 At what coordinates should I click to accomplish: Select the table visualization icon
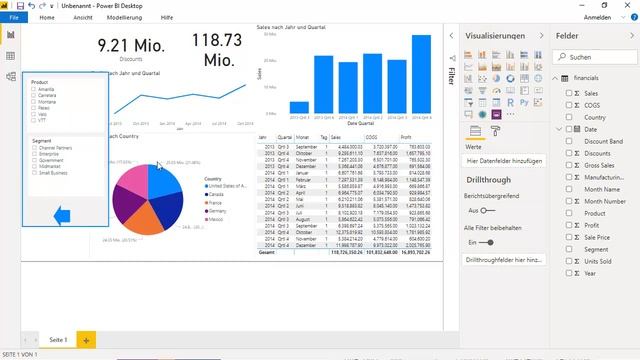point(482,102)
